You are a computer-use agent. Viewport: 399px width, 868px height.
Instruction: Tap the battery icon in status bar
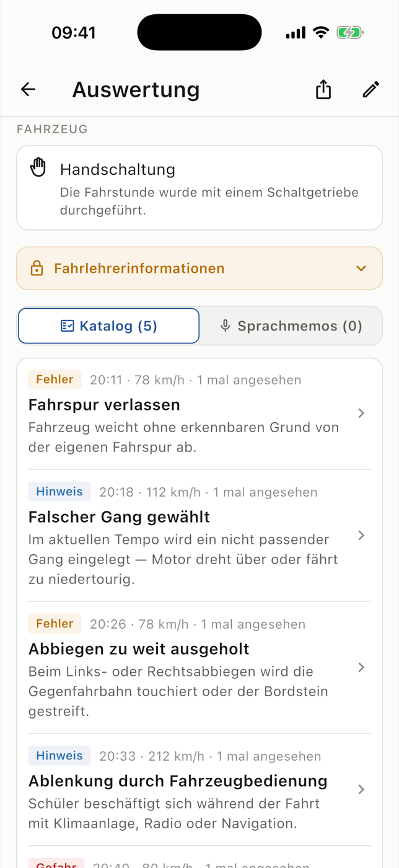(350, 32)
